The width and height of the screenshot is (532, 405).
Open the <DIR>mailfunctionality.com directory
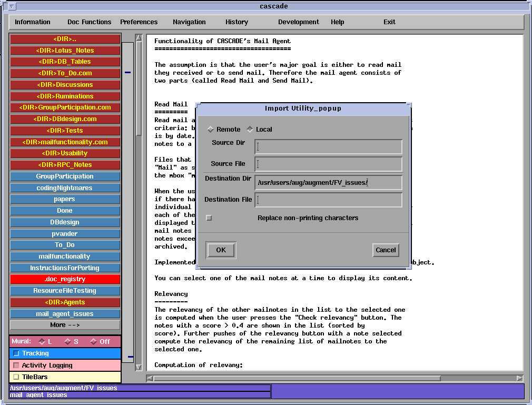pyautogui.click(x=65, y=142)
